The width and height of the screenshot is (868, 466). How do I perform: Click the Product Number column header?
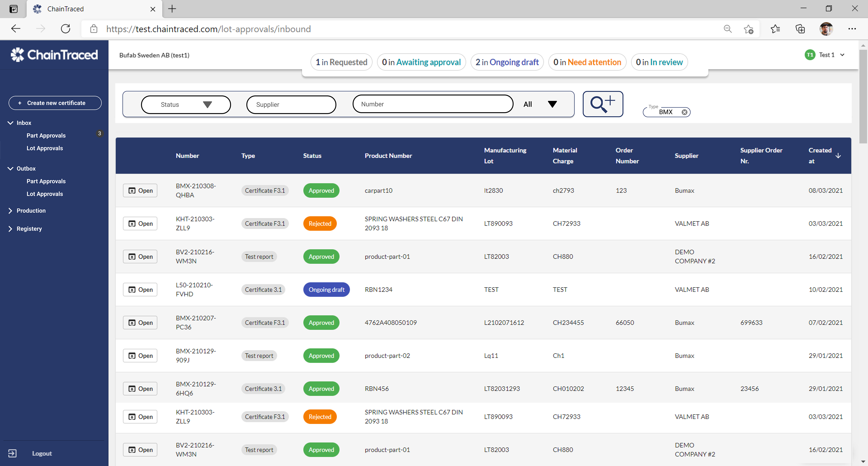click(388, 155)
